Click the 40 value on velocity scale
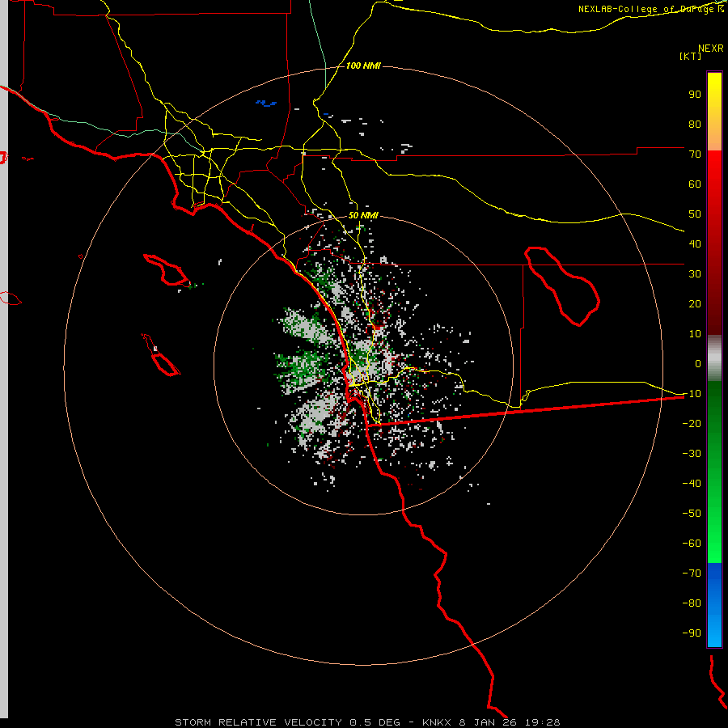 pos(695,243)
